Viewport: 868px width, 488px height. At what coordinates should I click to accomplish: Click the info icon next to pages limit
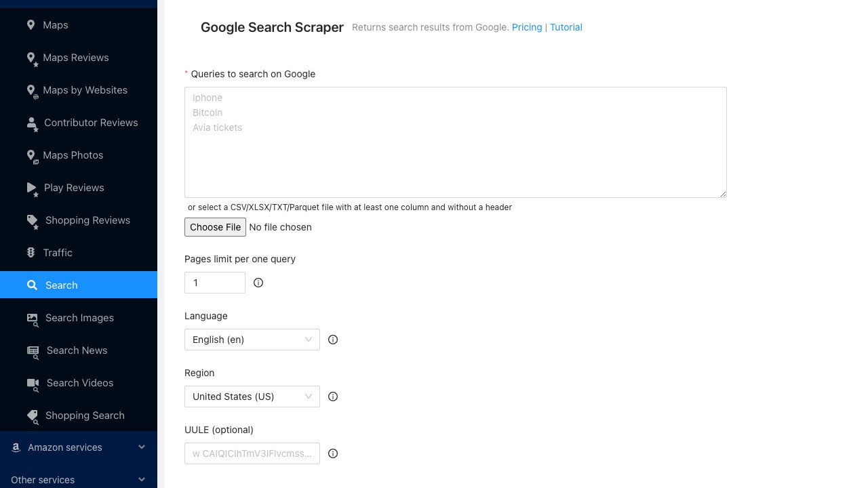pyautogui.click(x=258, y=283)
